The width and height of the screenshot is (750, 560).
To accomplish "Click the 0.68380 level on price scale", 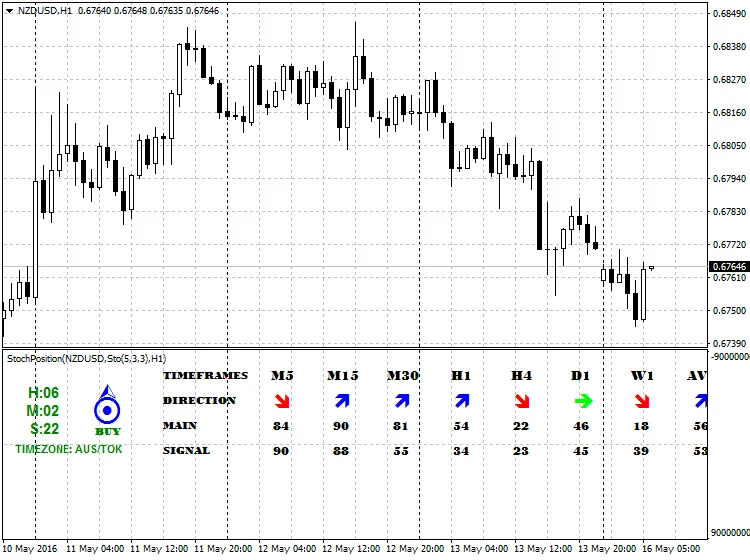I will pyautogui.click(x=727, y=47).
